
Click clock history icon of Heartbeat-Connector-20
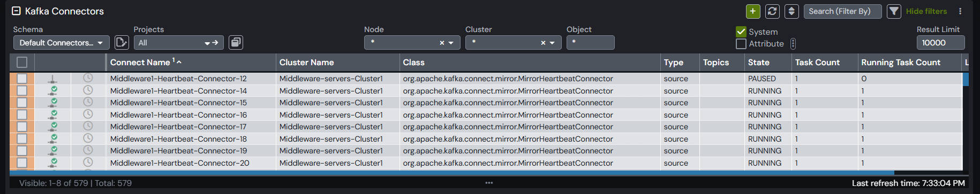click(x=88, y=162)
